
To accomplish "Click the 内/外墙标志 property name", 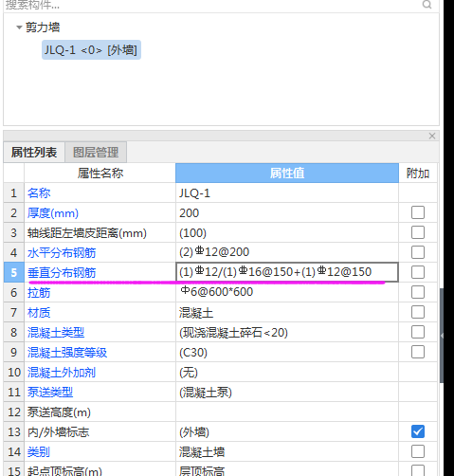I will [59, 432].
